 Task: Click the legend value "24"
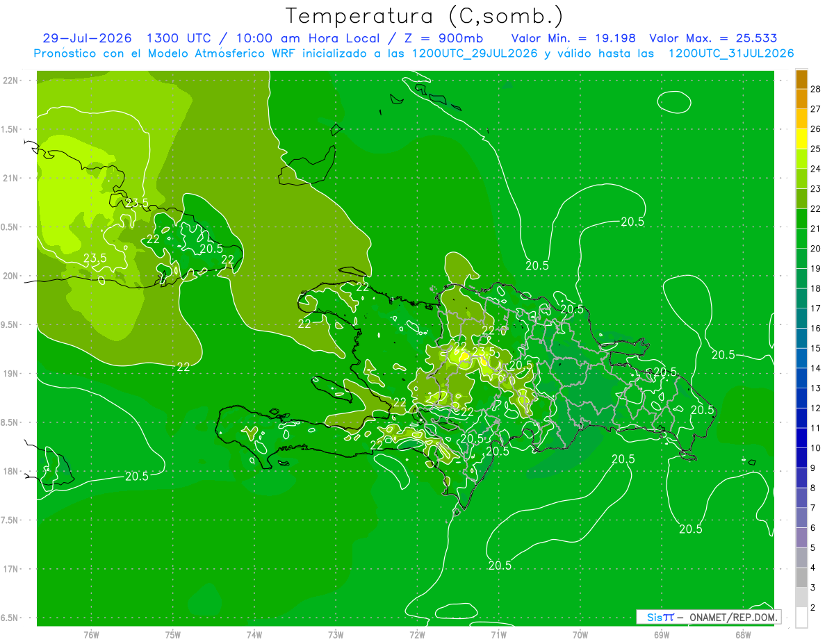coord(815,169)
